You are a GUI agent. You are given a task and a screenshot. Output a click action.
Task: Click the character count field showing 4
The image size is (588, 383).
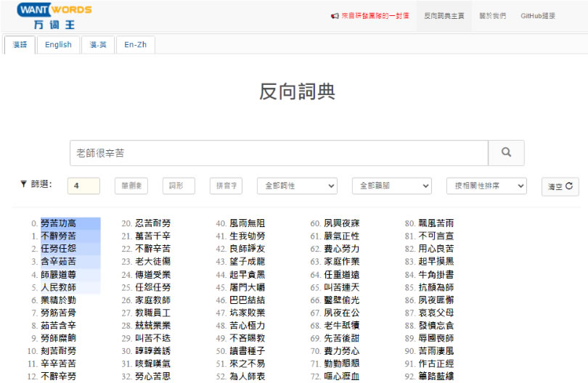click(x=83, y=186)
